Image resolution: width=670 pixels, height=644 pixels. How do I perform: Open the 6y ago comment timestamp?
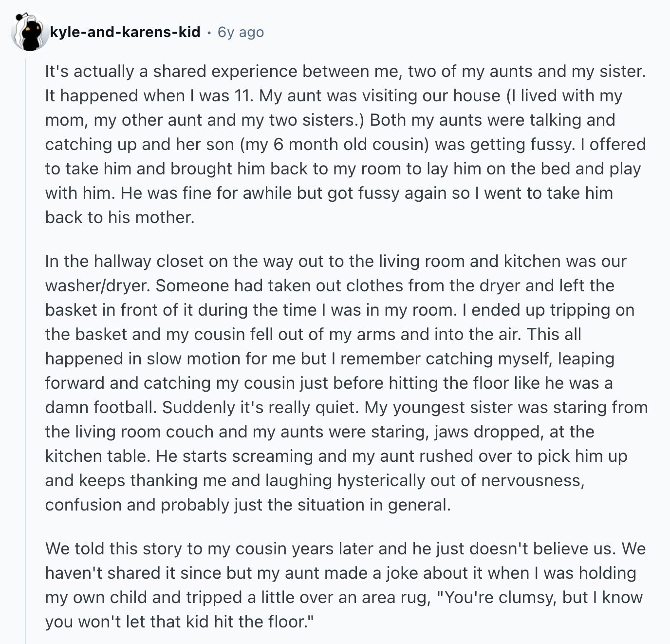pyautogui.click(x=241, y=32)
